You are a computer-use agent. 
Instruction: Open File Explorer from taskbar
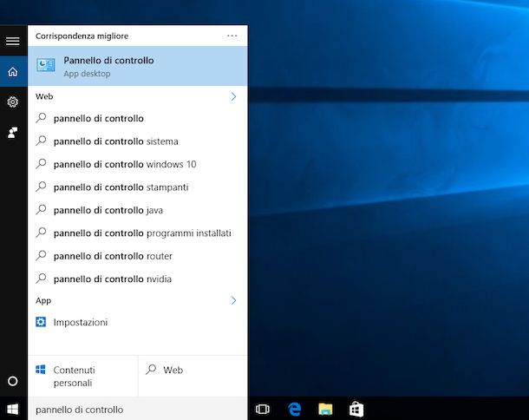click(325, 410)
